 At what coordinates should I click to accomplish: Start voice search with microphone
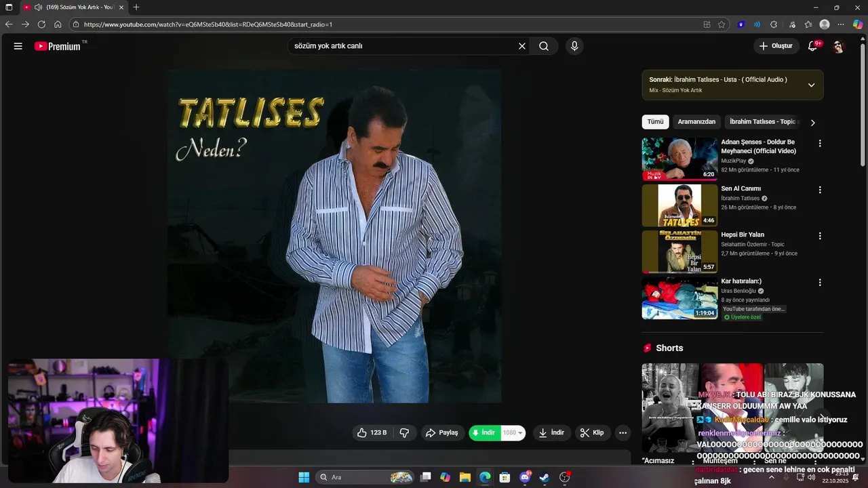pos(574,46)
